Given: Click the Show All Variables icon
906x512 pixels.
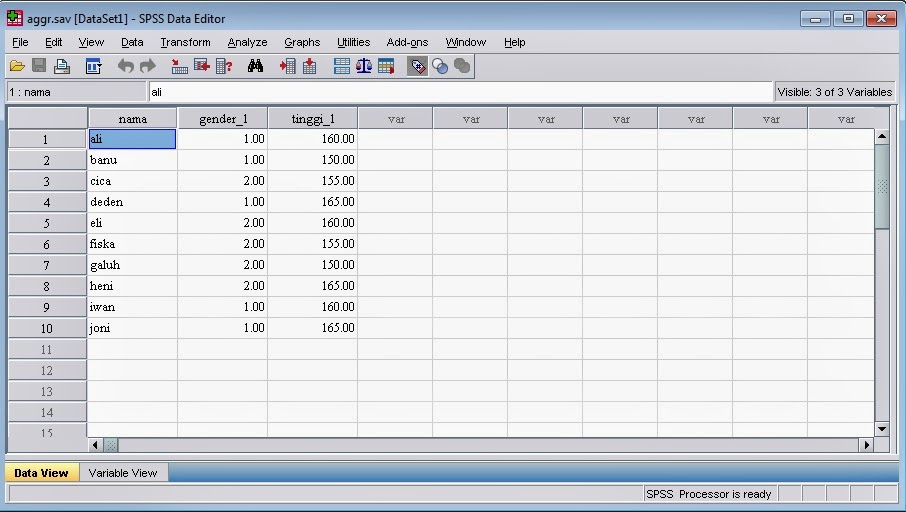Looking at the screenshot, I should tap(462, 66).
